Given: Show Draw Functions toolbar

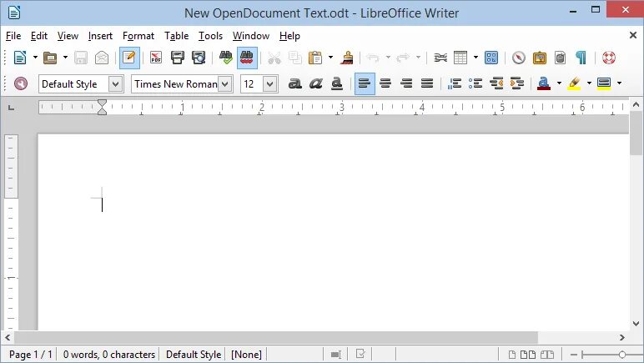Looking at the screenshot, I should (x=491, y=58).
